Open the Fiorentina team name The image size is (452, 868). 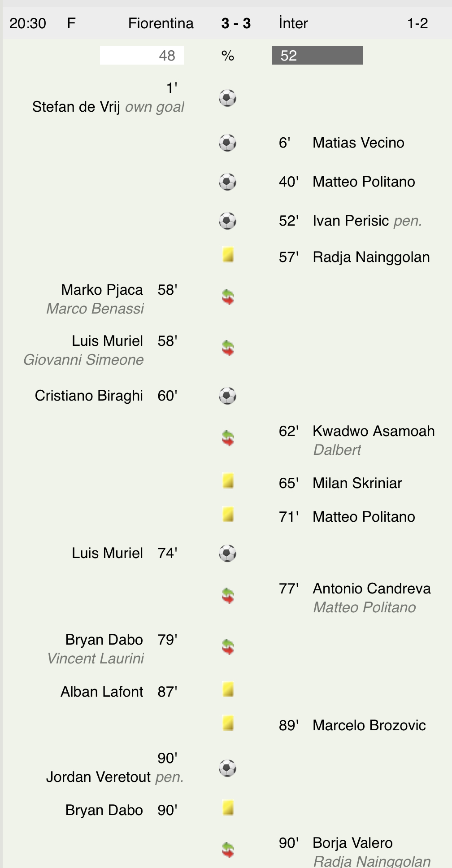(x=161, y=23)
